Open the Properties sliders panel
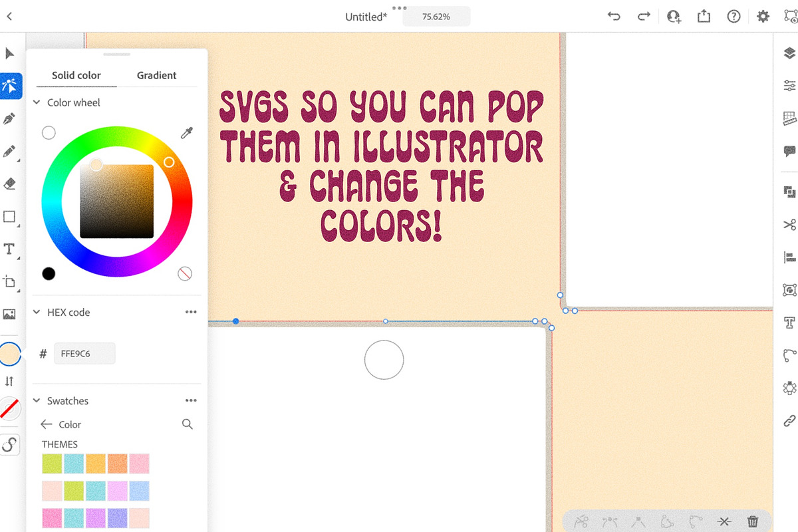 [789, 86]
